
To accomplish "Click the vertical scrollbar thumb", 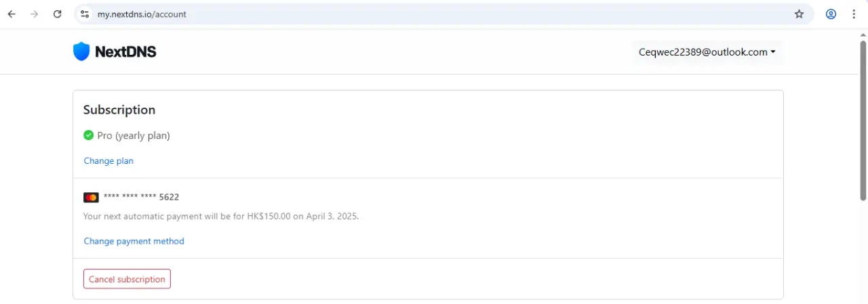I will [863, 120].
